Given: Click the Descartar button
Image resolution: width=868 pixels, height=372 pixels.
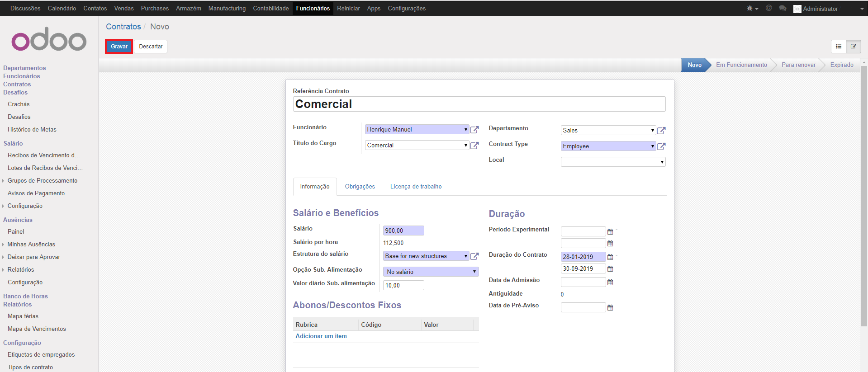Looking at the screenshot, I should (x=151, y=47).
